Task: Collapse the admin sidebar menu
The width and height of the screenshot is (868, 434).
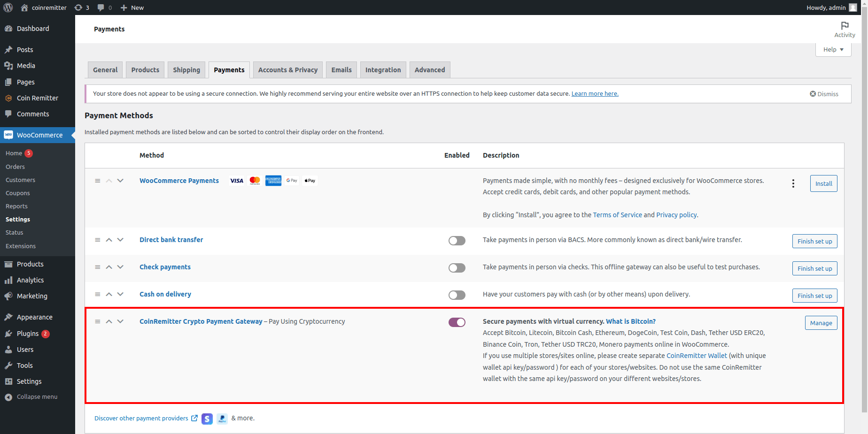Action: (37, 397)
